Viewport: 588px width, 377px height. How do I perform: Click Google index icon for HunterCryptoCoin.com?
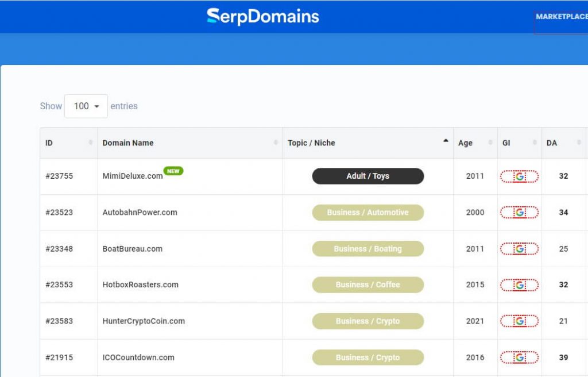coord(519,321)
